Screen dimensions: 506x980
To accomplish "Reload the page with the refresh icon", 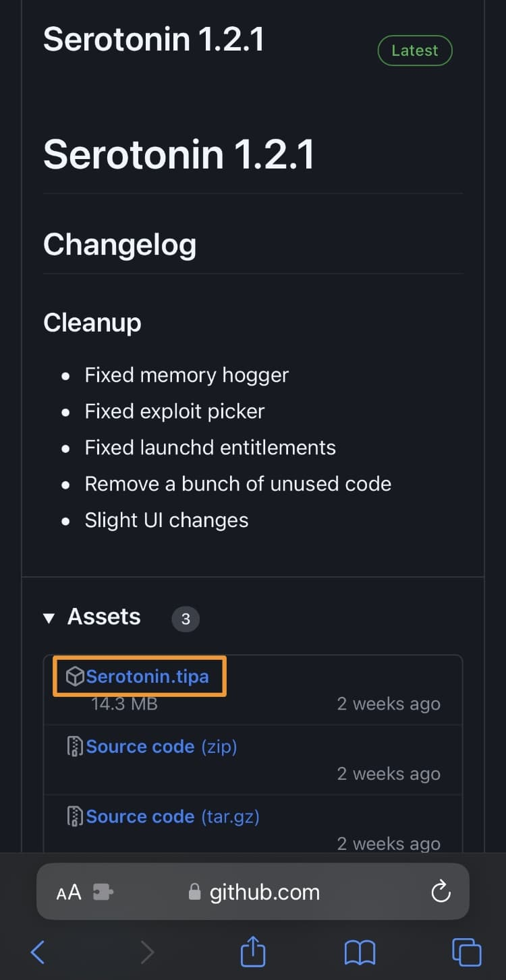I will point(441,892).
